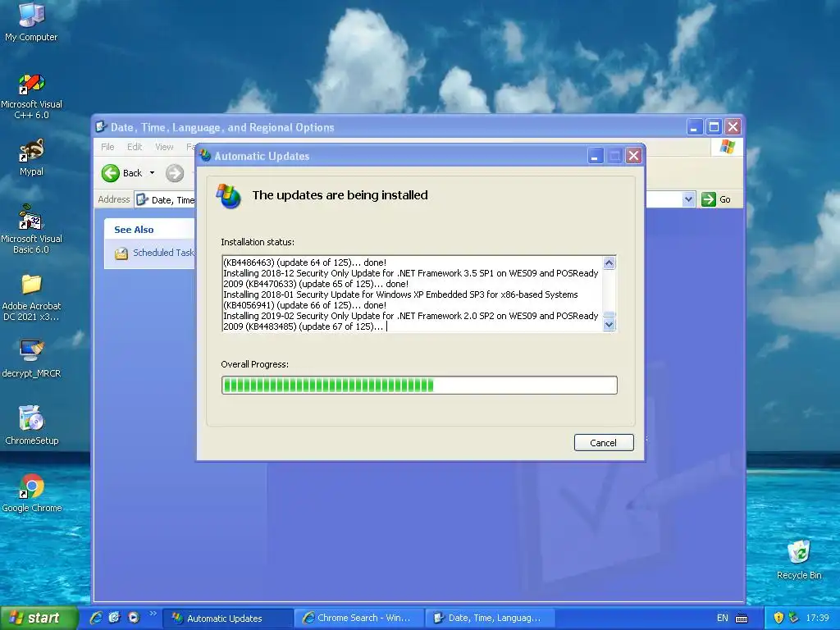Switch to Date, Time, Language taskbar button
840x630 pixels.
click(x=491, y=619)
